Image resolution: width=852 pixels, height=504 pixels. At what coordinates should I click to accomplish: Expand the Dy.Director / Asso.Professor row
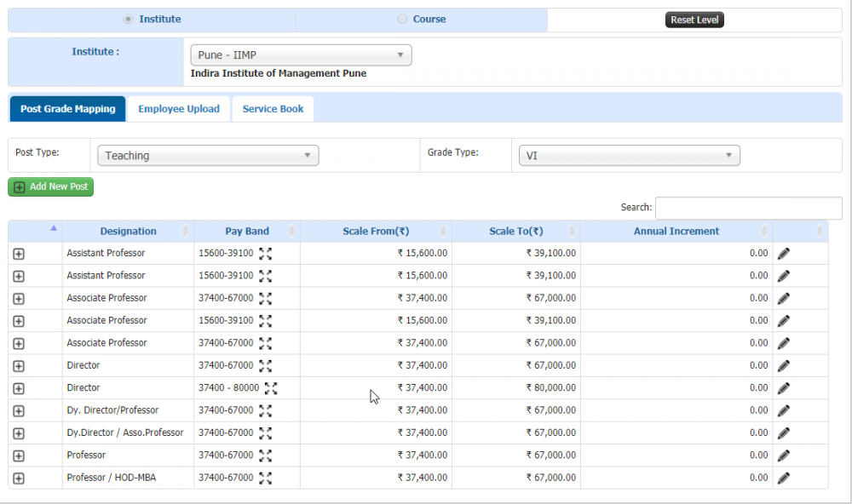coord(19,433)
